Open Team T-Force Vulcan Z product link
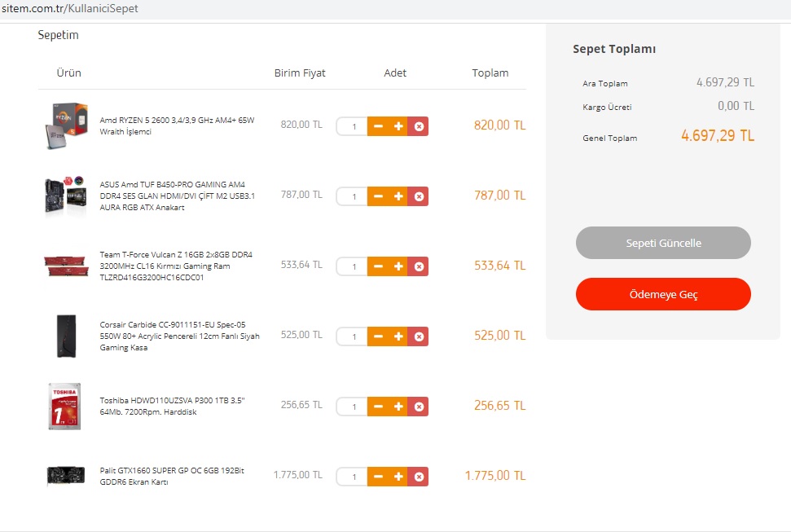The width and height of the screenshot is (791, 532). click(x=176, y=266)
